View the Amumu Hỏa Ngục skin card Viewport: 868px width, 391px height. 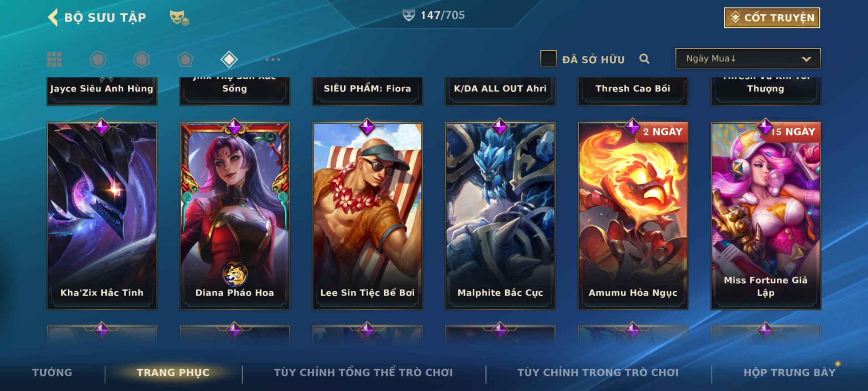(x=633, y=216)
